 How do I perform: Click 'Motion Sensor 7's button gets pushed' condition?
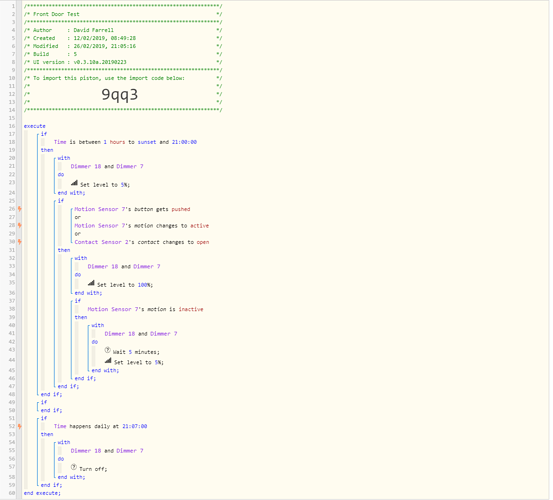point(132,209)
